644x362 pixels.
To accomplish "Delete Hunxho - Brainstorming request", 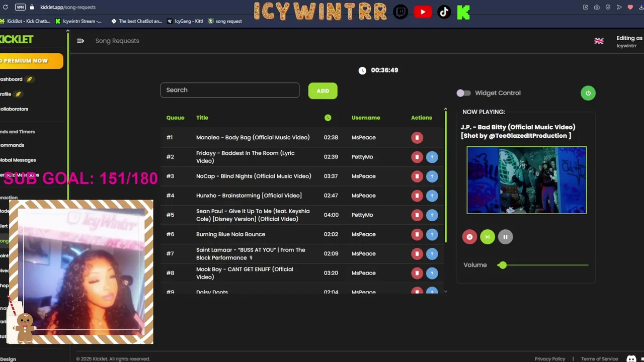I will [x=417, y=196].
